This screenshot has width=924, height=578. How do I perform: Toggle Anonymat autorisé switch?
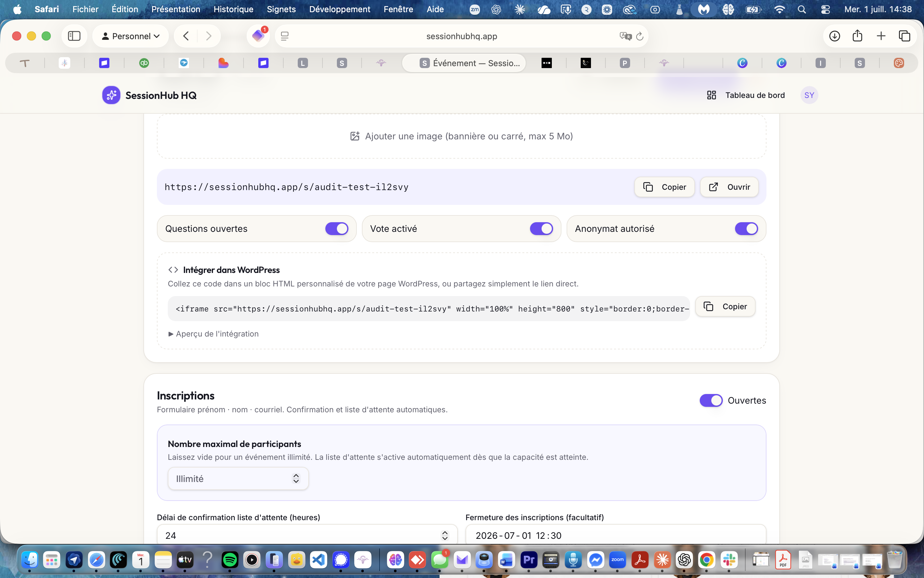tap(746, 229)
